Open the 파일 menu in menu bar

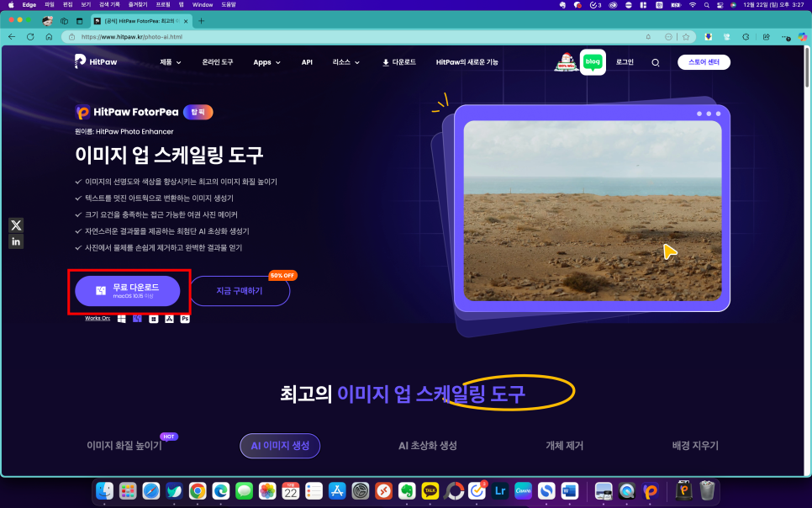click(50, 5)
